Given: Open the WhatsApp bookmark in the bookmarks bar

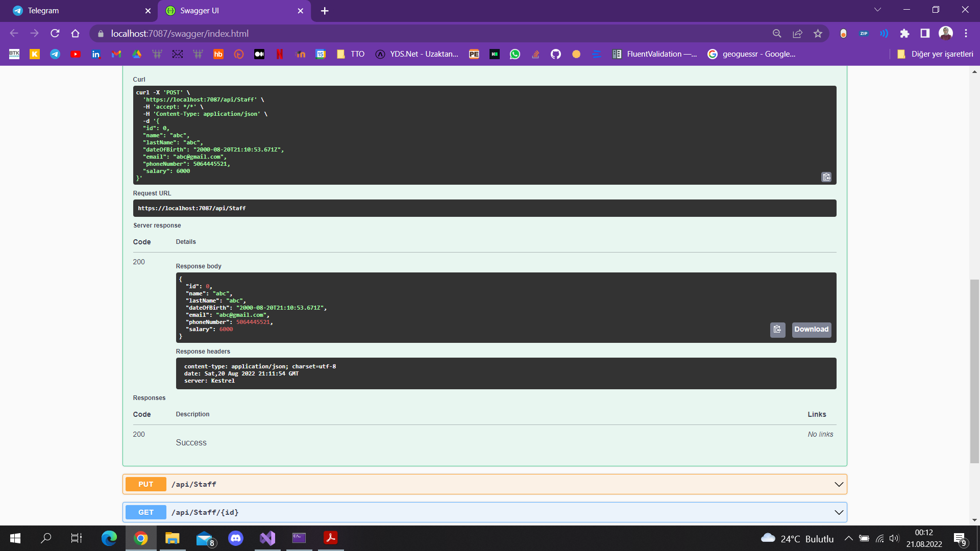Looking at the screenshot, I should click(515, 54).
